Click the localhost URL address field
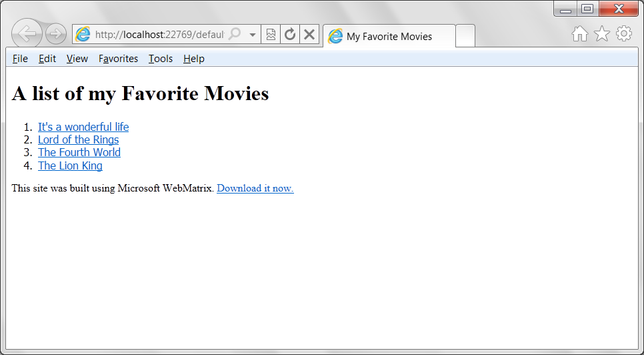Screen dimensions: 644x355 [160, 35]
